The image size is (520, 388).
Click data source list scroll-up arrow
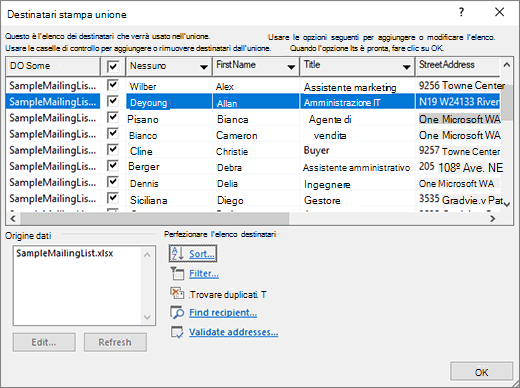pyautogui.click(x=147, y=255)
